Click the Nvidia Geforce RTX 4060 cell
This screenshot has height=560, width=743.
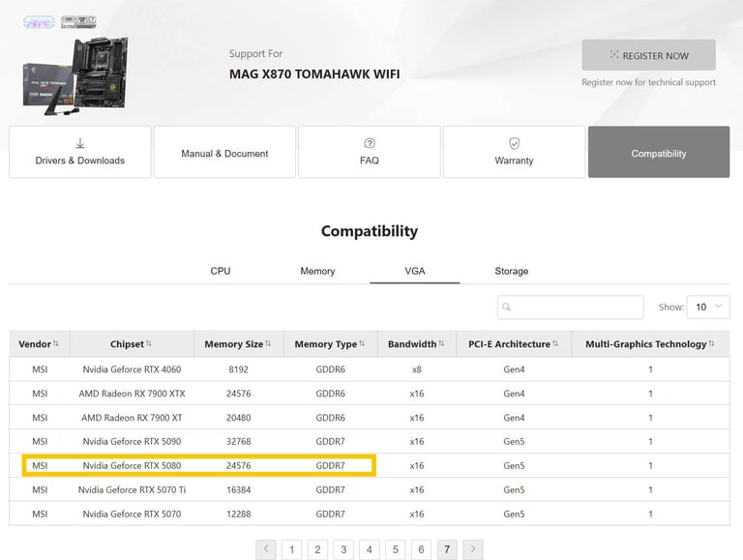pyautogui.click(x=132, y=369)
